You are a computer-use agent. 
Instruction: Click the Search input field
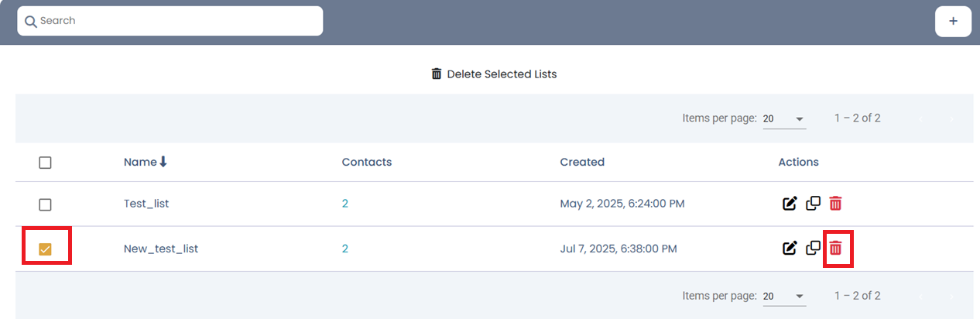coord(170,21)
